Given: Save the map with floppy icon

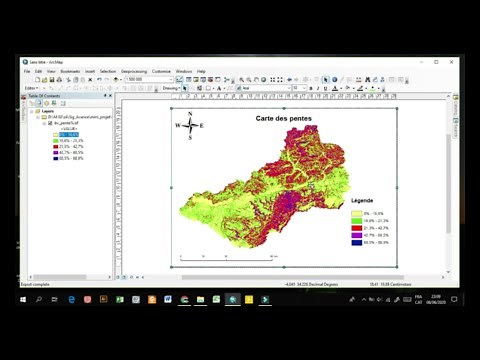Looking at the screenshot, I should coord(52,80).
